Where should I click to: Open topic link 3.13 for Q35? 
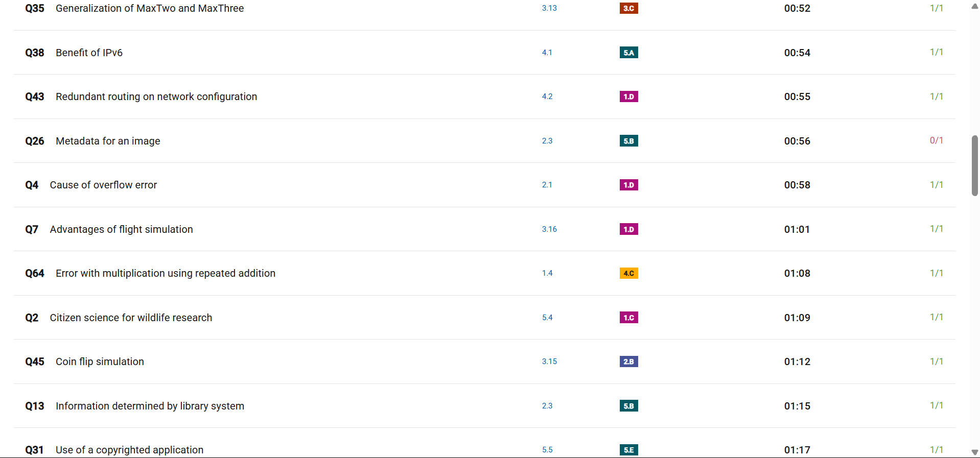coord(549,8)
